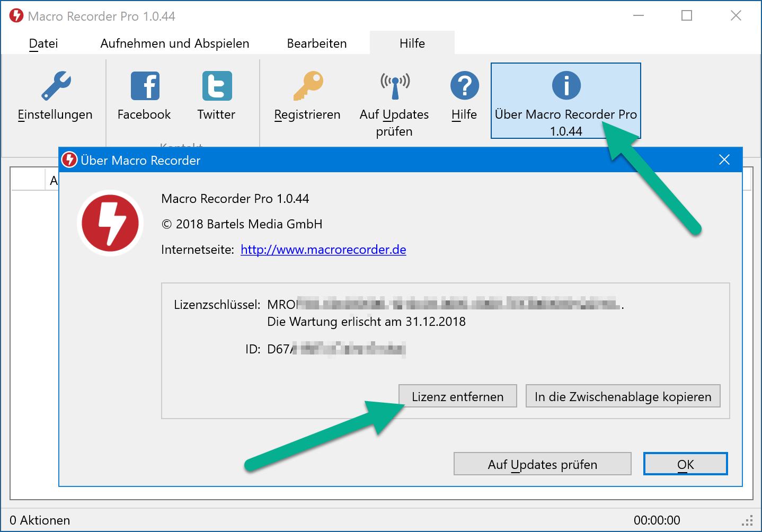
Task: Click Auf Updates prüfen antenna icon
Action: [394, 86]
